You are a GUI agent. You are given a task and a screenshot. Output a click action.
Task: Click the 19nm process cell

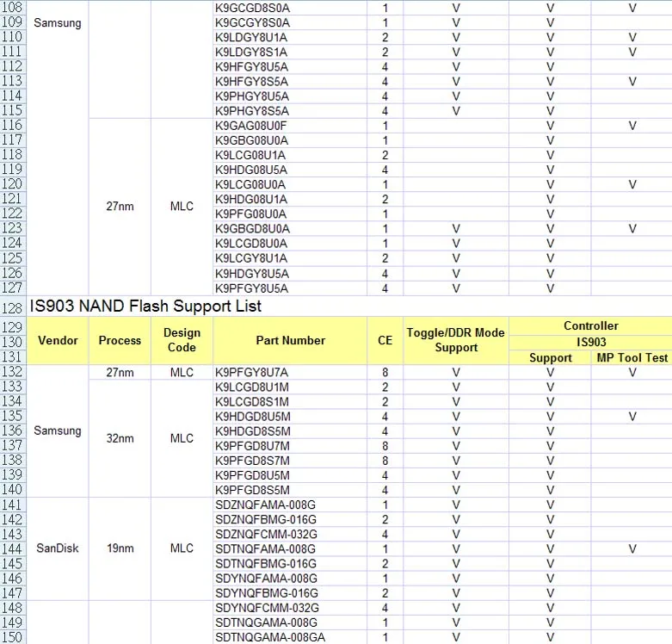(x=120, y=548)
